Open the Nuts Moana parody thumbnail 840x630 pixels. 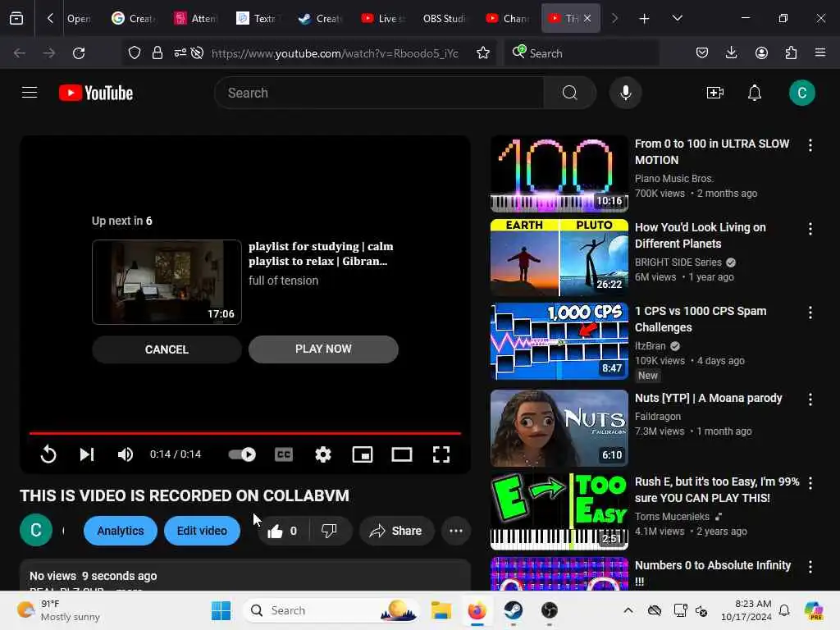tap(559, 428)
